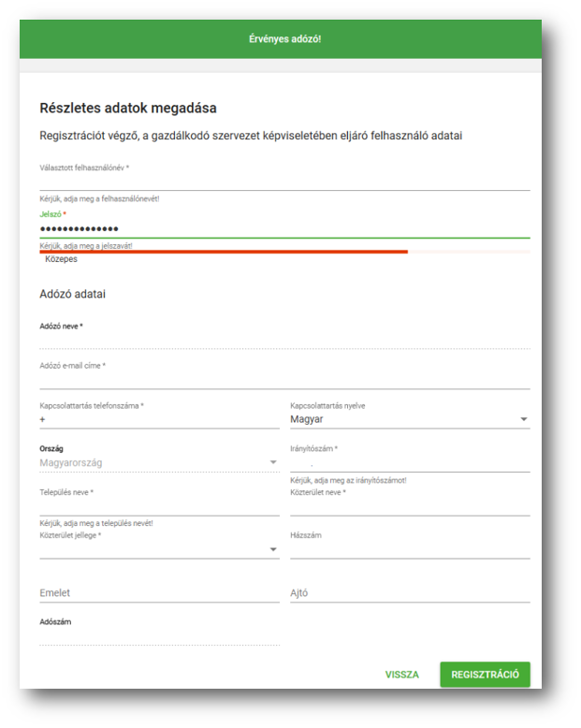Click the Közepes password strength label
The height and width of the screenshot is (728, 581).
[x=62, y=259]
